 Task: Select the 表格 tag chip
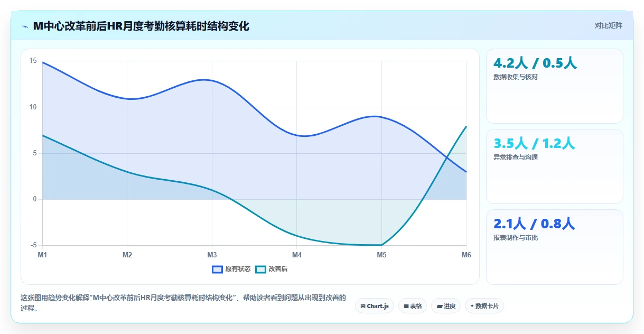413,306
